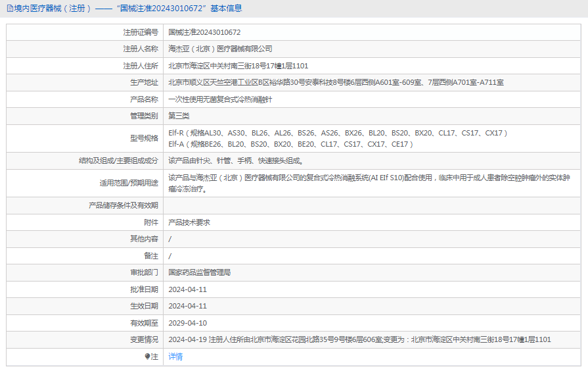Select production address starting 北京市顺义区天竺空港工业区
Image resolution: width=588 pixels, height=371 pixels.
[x=336, y=82]
